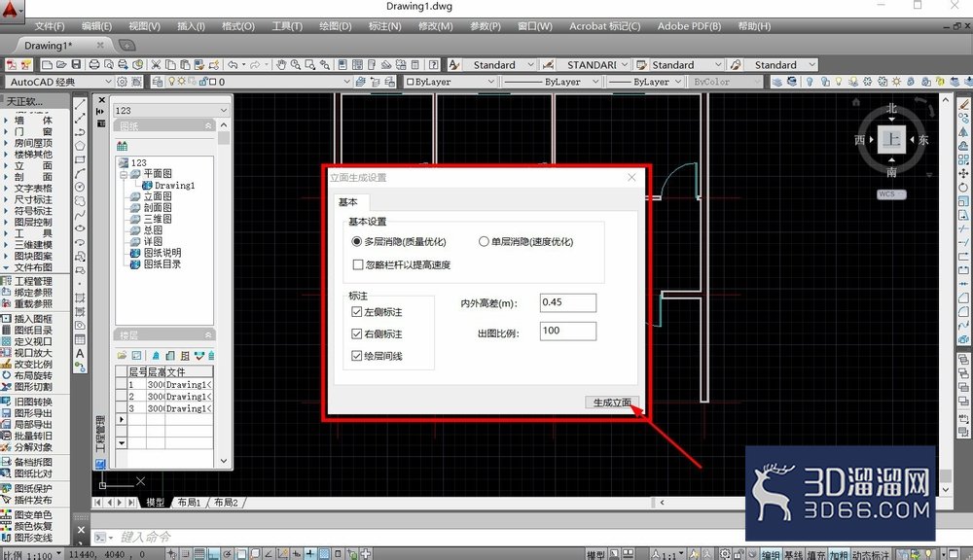Click the PDF export icon at toolbar start

[x=11, y=64]
